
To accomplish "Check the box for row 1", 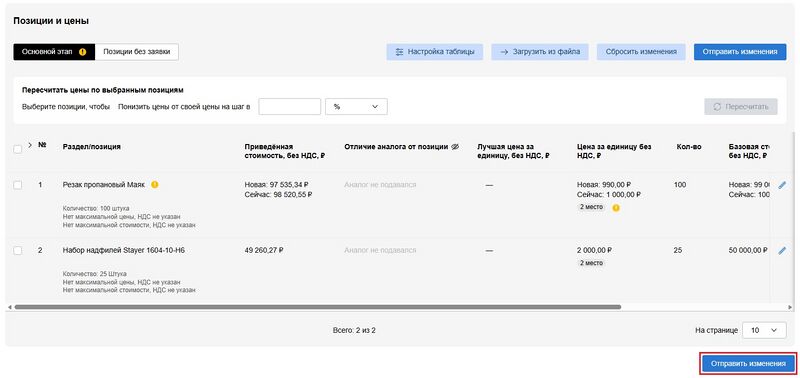I will (17, 186).
